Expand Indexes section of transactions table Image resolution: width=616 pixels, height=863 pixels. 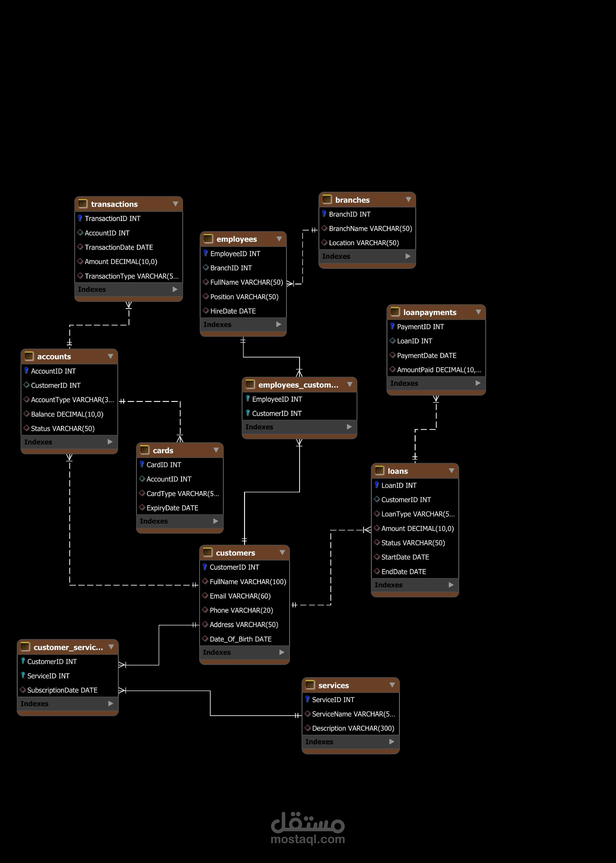[175, 289]
